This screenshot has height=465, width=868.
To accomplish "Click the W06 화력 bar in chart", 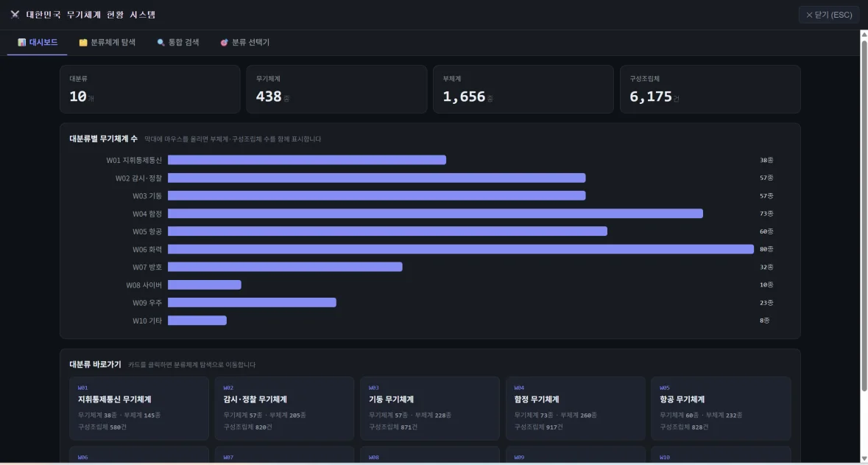I will [x=461, y=249].
